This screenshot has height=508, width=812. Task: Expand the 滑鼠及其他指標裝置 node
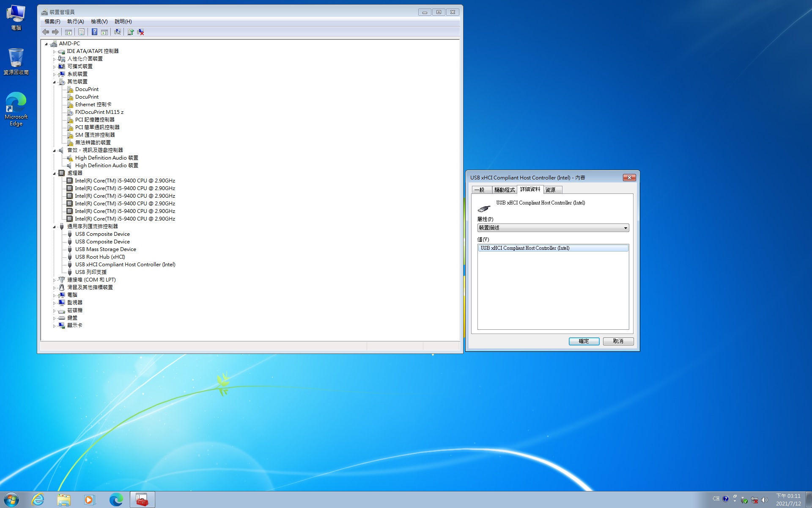(54, 287)
